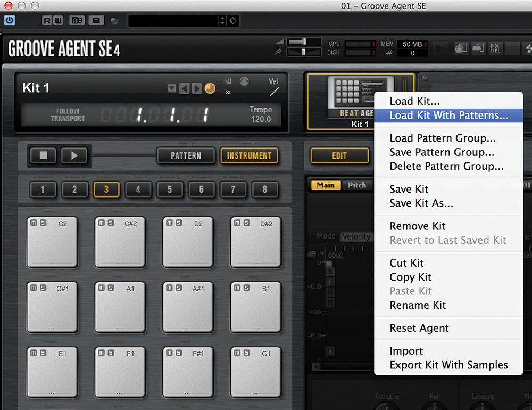Mute the B1 pad
Viewport: 532px width, 410px height.
(237, 288)
